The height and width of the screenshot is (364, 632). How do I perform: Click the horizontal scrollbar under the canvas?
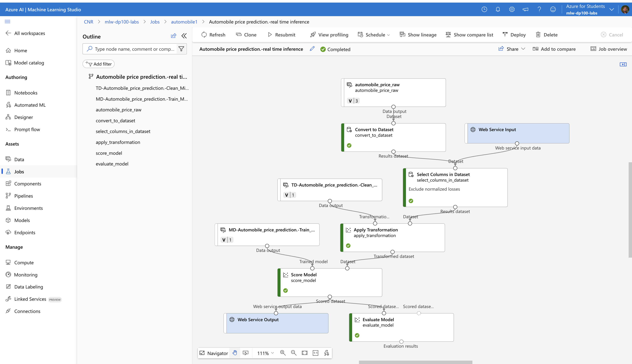pos(416,362)
